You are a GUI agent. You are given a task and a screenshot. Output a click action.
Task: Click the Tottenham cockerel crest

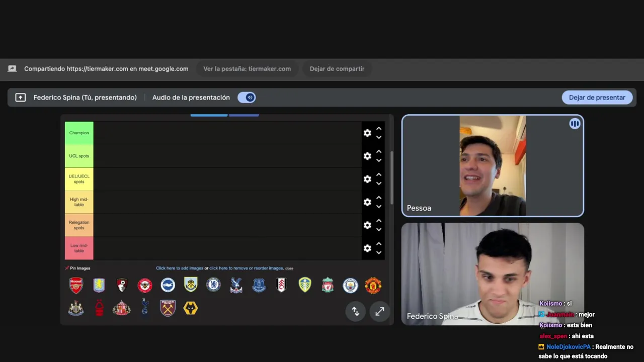(145, 307)
